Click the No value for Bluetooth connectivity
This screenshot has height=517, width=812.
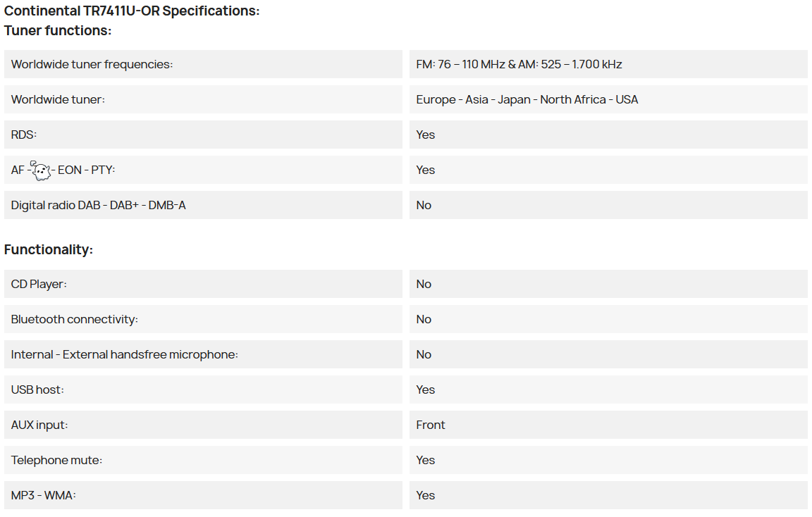(424, 319)
